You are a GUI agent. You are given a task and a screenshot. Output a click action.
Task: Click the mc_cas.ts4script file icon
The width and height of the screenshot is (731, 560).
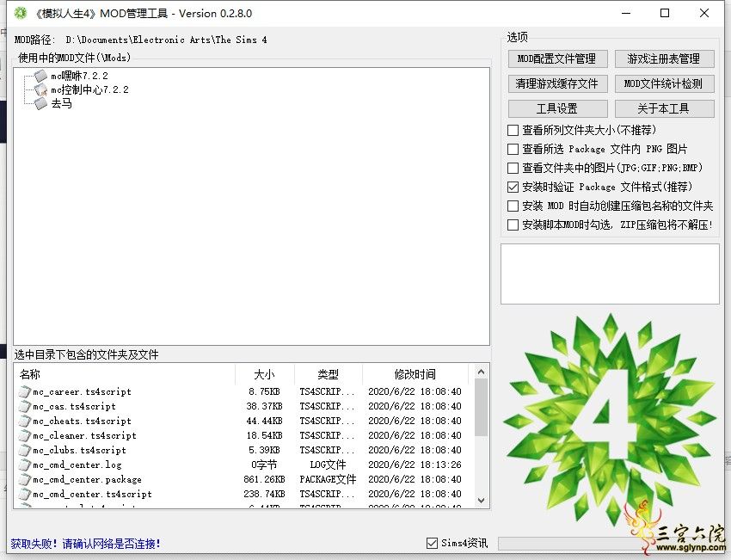click(x=25, y=406)
